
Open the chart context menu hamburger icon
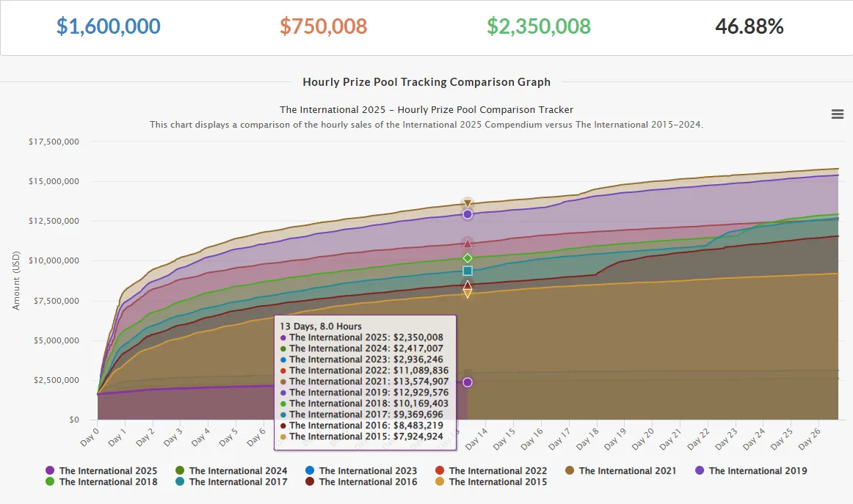pyautogui.click(x=838, y=114)
